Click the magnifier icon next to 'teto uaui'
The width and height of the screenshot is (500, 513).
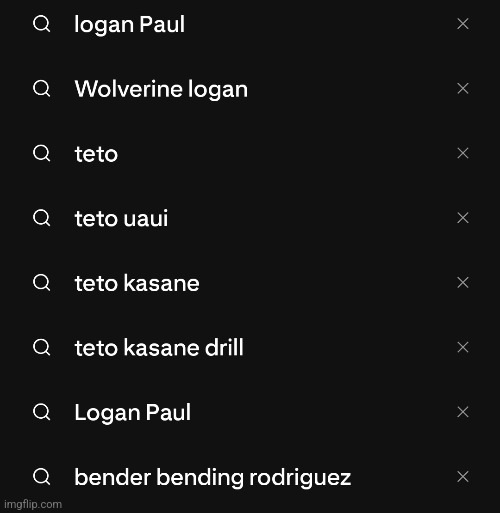[x=42, y=218]
